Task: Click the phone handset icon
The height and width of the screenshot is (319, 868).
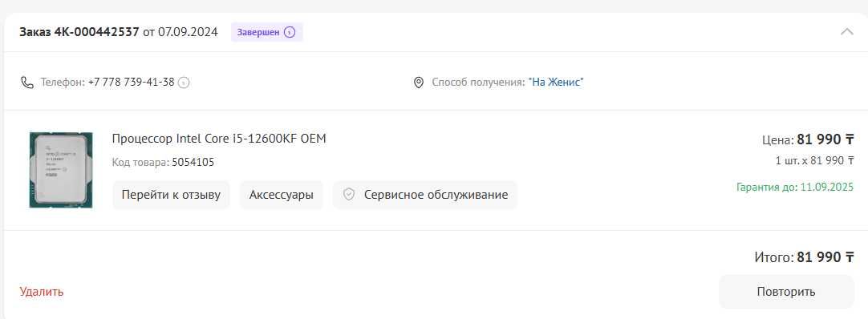Action: click(x=27, y=83)
